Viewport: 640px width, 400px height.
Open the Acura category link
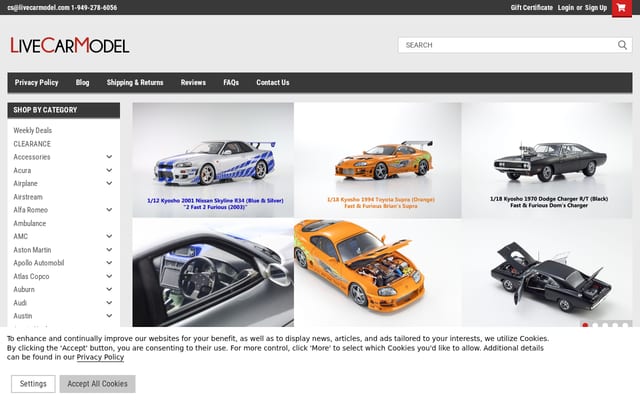22,170
